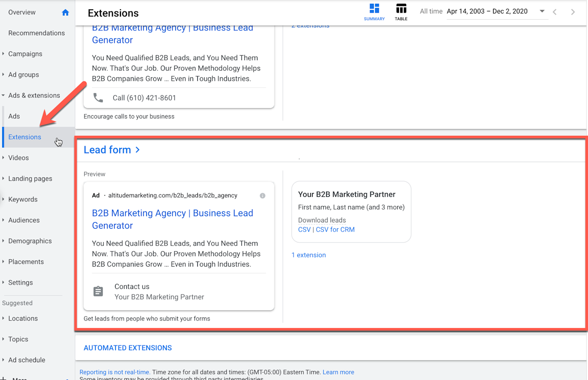This screenshot has width=588, height=380.
Task: Click the Lead form clipboard icon
Action: pyautogui.click(x=98, y=291)
